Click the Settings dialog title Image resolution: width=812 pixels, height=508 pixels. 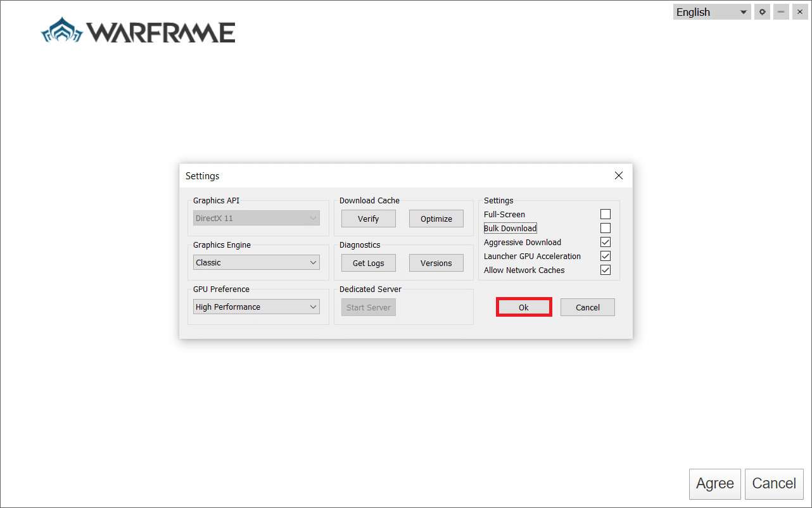point(203,175)
